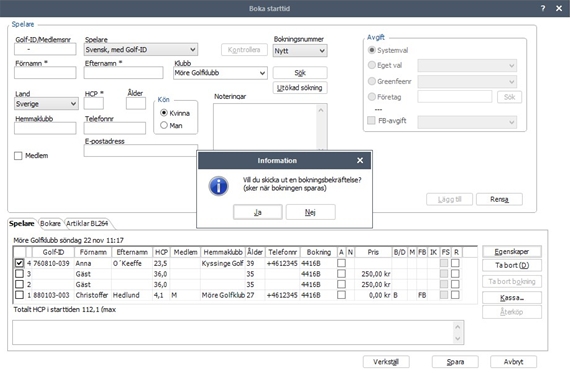The height and width of the screenshot is (378, 570).
Task: Click the blue information icon
Action: pyautogui.click(x=218, y=186)
